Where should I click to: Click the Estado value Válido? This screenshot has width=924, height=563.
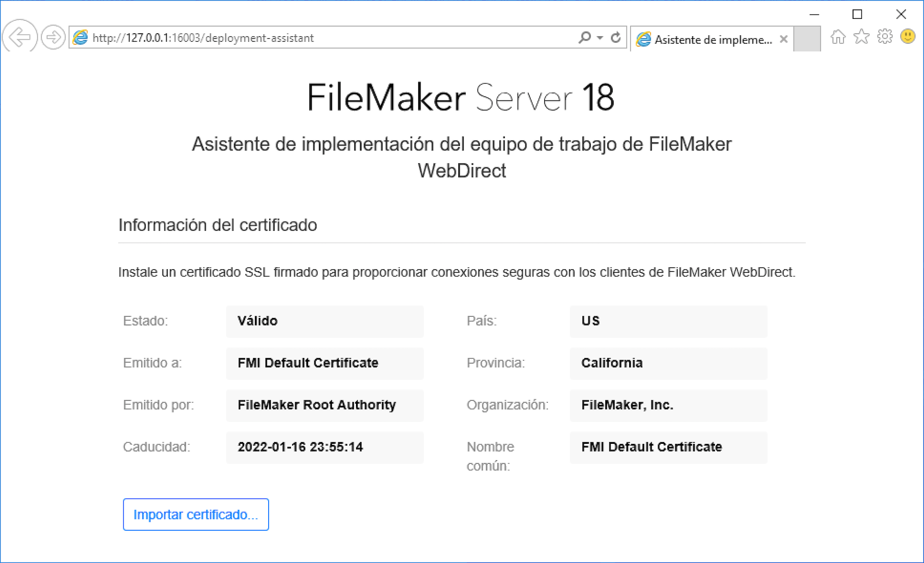pyautogui.click(x=325, y=321)
